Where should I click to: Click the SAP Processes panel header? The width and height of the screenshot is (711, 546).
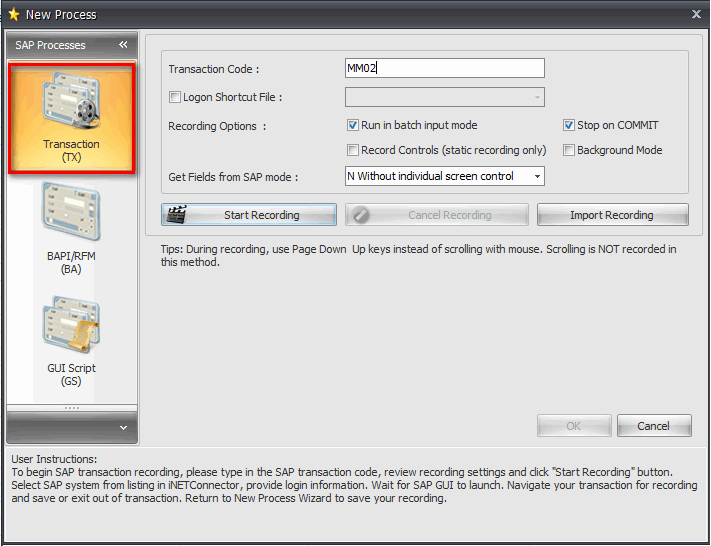(x=51, y=45)
